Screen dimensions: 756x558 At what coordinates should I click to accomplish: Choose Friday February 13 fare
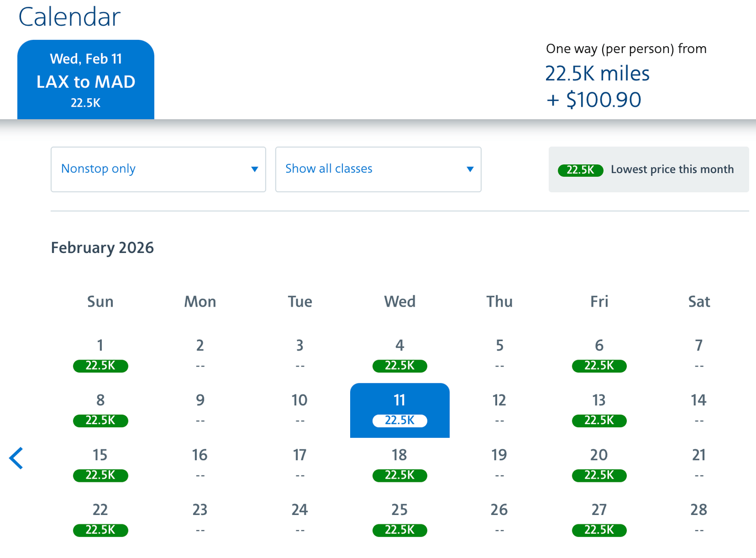click(x=599, y=410)
